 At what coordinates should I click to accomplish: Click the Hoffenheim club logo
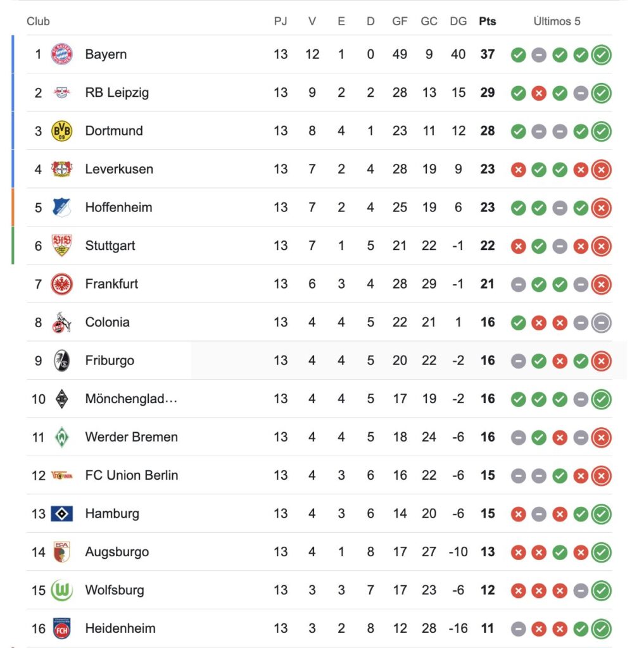pyautogui.click(x=62, y=208)
